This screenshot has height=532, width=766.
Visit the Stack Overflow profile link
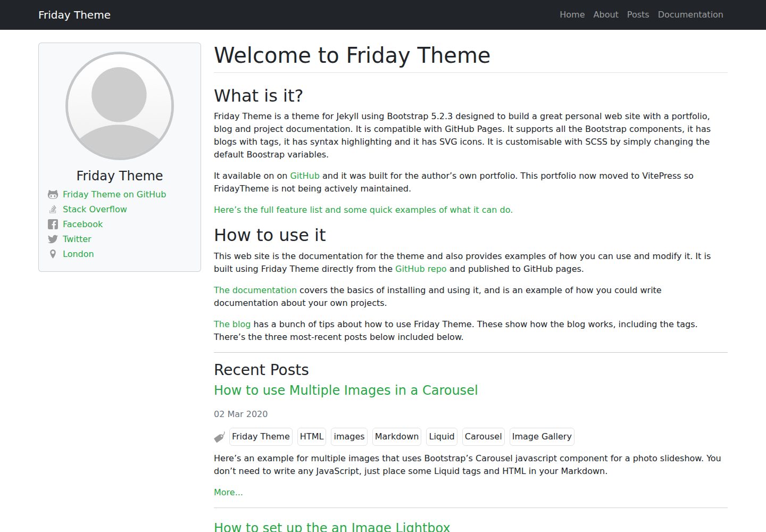coord(95,210)
